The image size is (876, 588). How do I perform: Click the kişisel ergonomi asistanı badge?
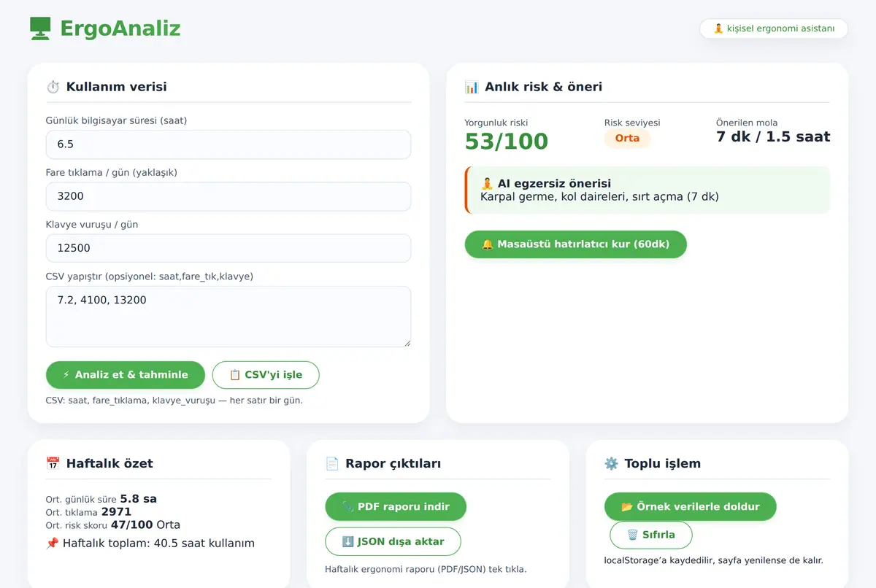click(x=774, y=28)
